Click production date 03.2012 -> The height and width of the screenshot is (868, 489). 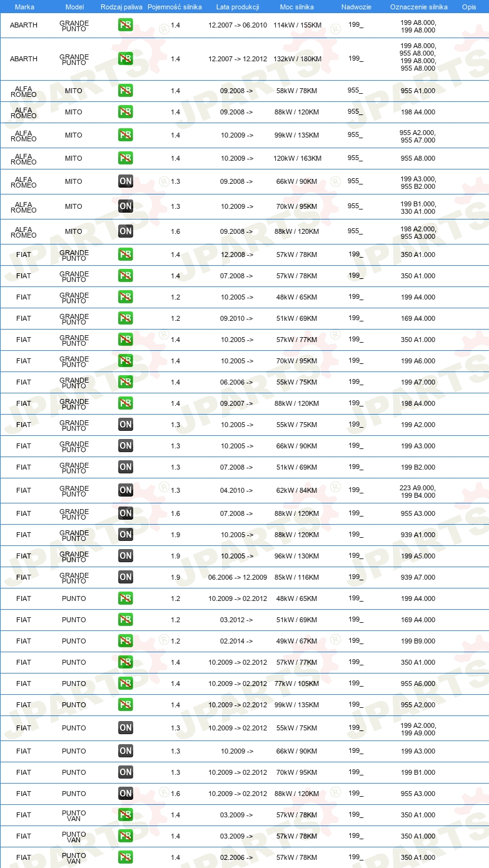(x=237, y=620)
